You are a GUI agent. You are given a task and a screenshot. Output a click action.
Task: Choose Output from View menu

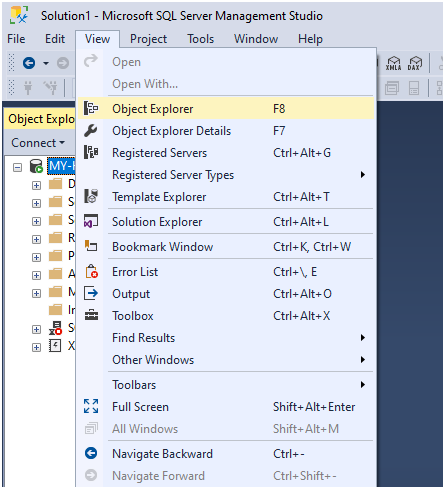coord(226,293)
